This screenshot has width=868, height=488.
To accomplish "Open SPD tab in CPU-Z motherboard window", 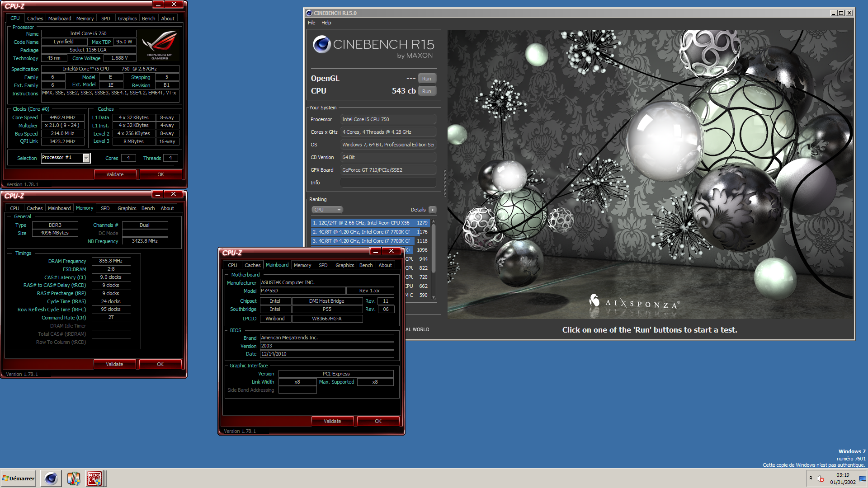I will point(323,265).
